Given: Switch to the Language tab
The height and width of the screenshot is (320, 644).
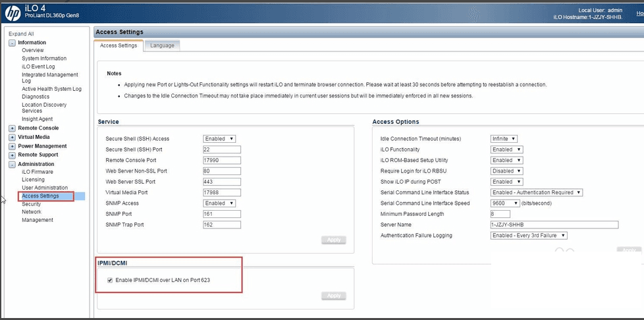Looking at the screenshot, I should point(162,45).
